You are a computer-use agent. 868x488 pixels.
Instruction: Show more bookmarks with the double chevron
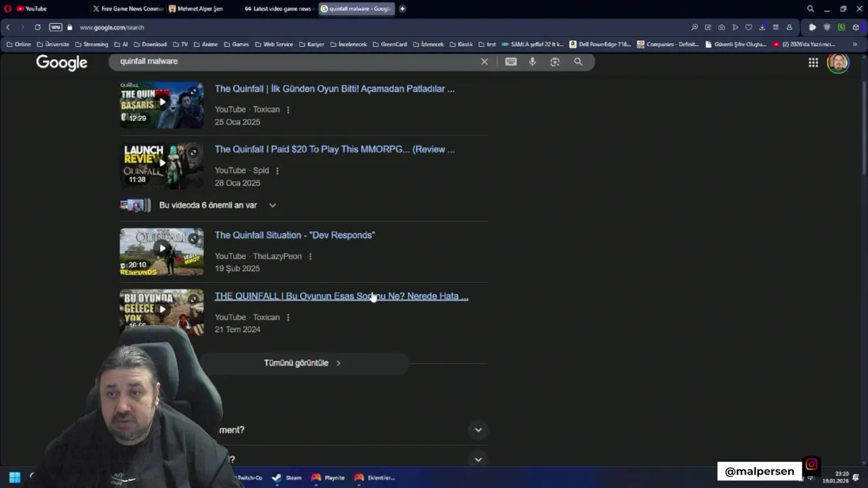click(855, 44)
